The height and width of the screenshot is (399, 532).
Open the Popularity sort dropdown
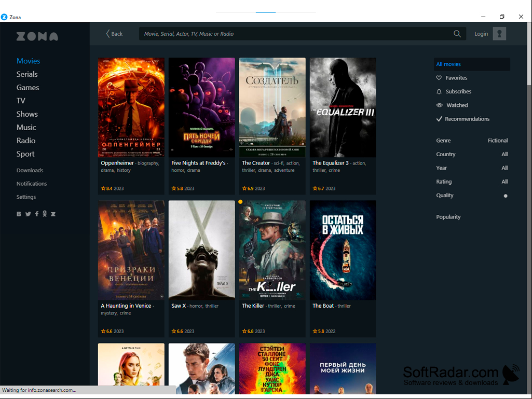(x=448, y=217)
